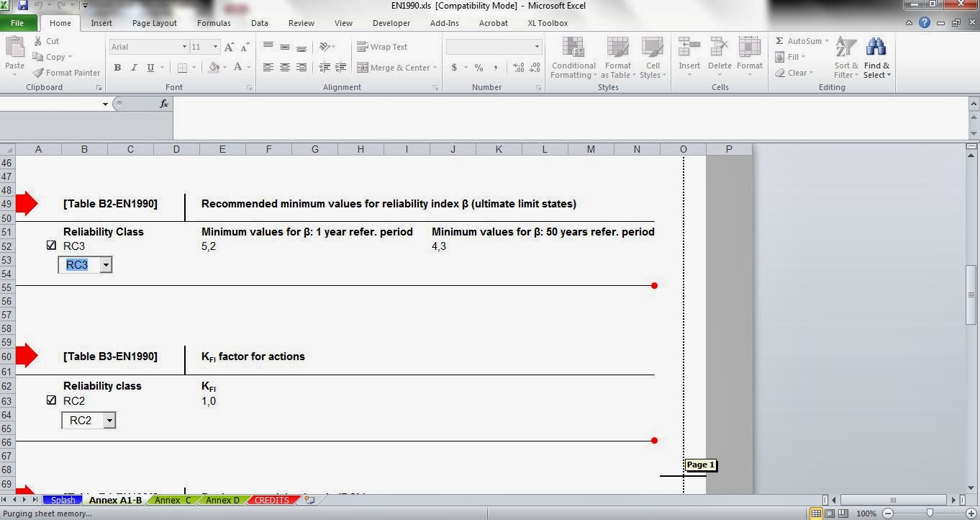The height and width of the screenshot is (520, 980).
Task: Toggle the RC2 checkbox in Table B3
Action: point(51,400)
